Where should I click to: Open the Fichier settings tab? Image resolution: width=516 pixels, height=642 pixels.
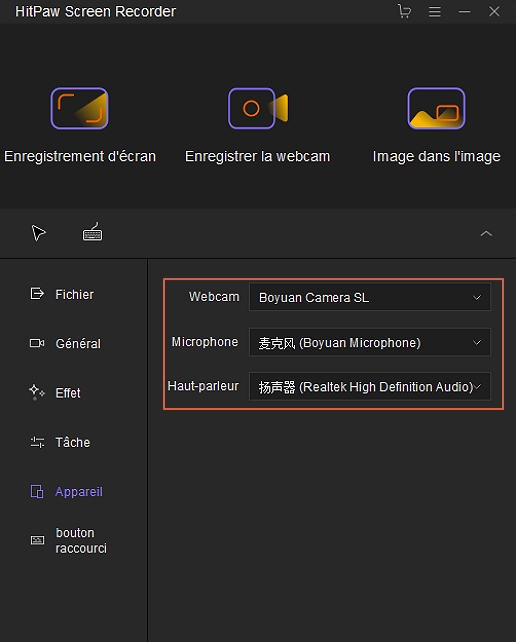pyautogui.click(x=62, y=294)
